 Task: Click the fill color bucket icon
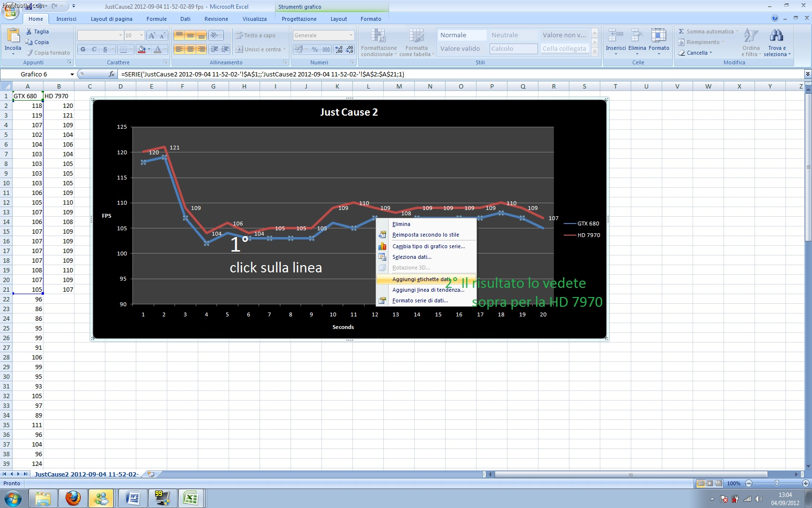pyautogui.click(x=142, y=49)
